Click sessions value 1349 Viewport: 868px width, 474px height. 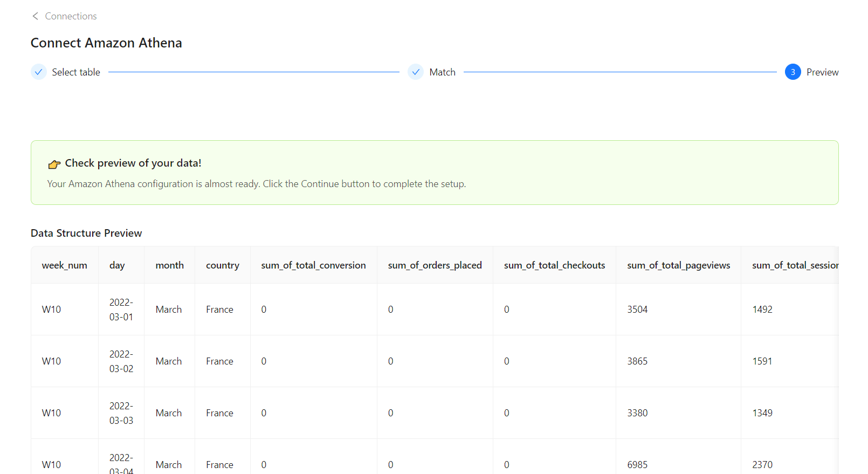point(762,413)
